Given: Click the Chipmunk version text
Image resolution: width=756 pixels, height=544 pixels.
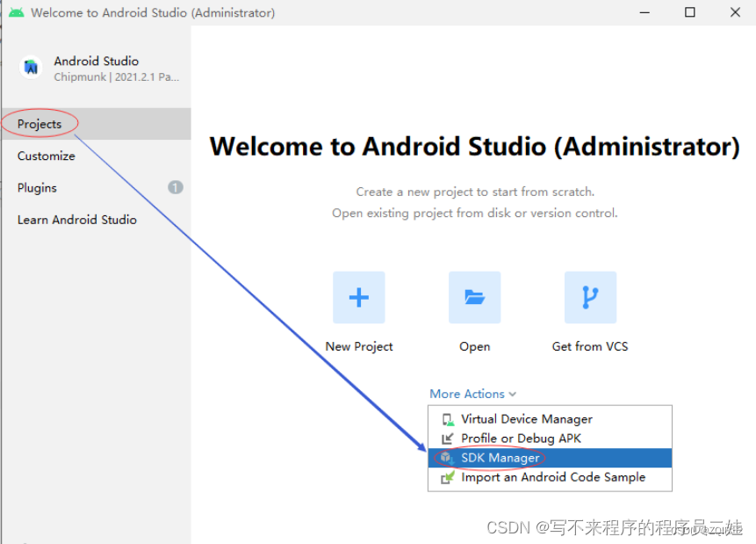Looking at the screenshot, I should [x=116, y=77].
